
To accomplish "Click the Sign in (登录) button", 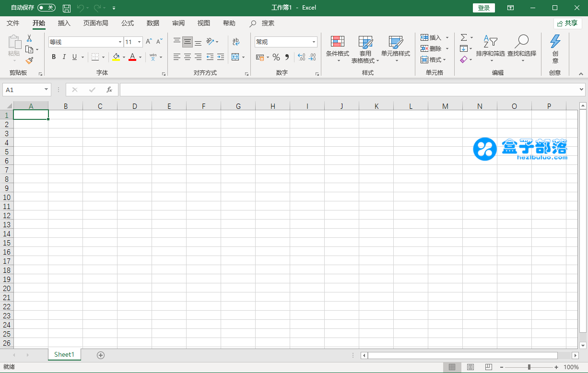I will click(x=484, y=8).
